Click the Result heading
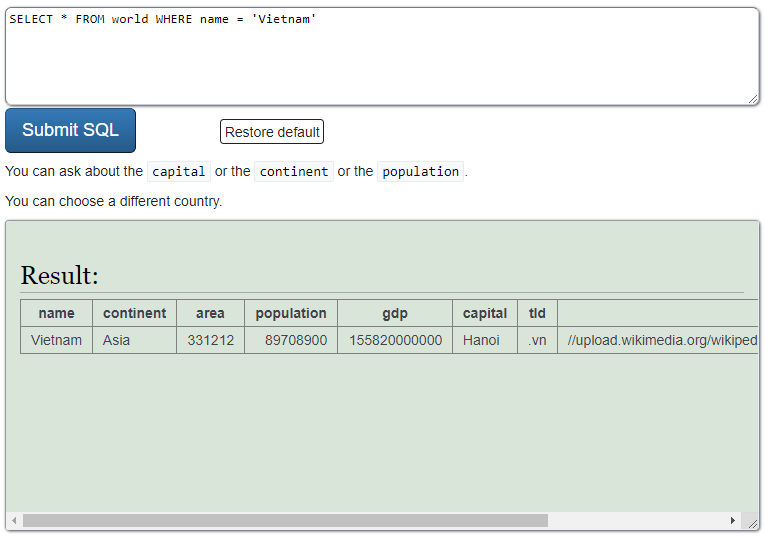Image resolution: width=772 pixels, height=550 pixels. coord(60,276)
